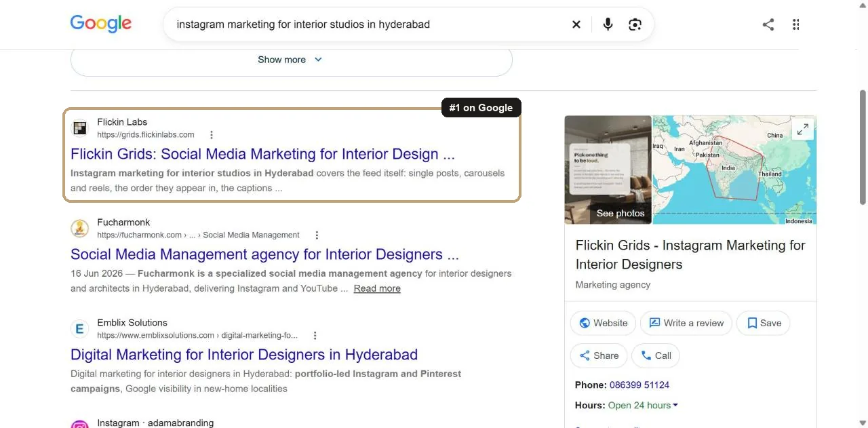The image size is (868, 428).
Task: Click the Share button in panel
Action: coord(598,355)
